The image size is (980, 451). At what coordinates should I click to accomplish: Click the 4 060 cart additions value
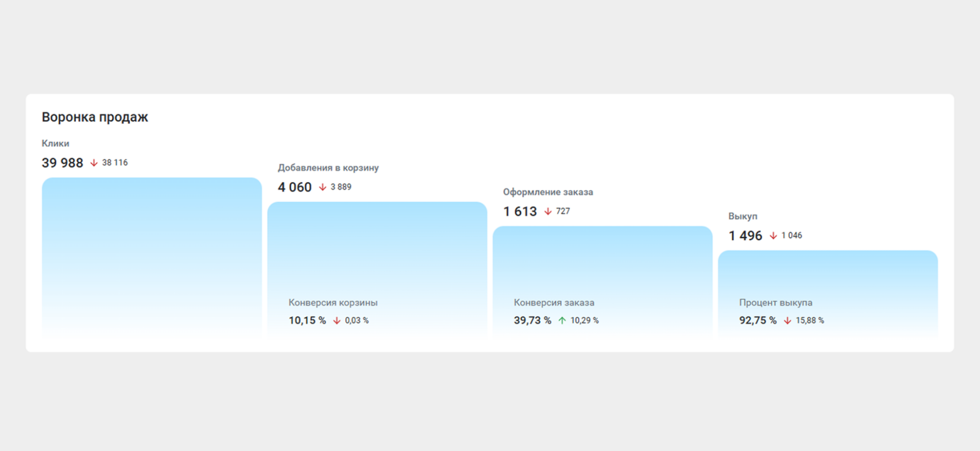tap(294, 187)
